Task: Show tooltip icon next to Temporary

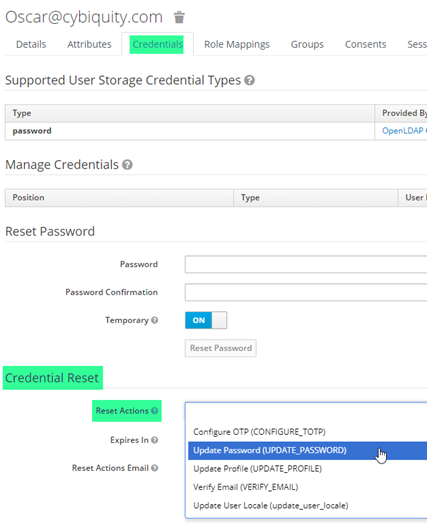Action: pyautogui.click(x=154, y=320)
